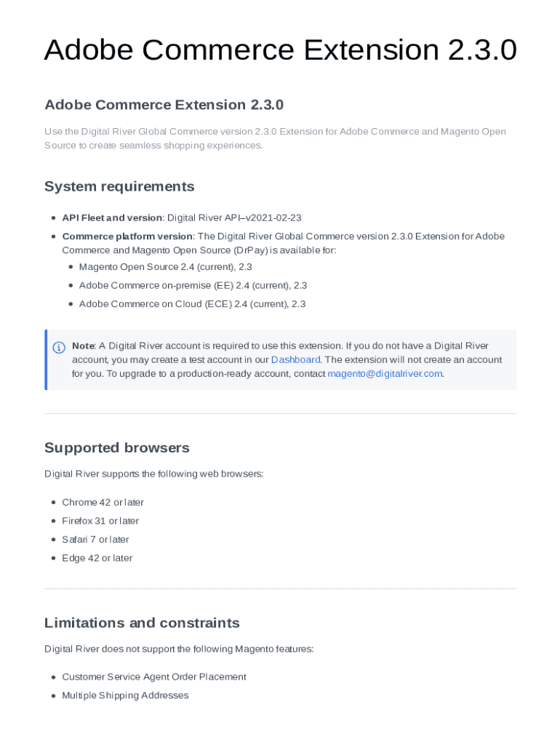Click the System requirements heading

[x=119, y=186]
